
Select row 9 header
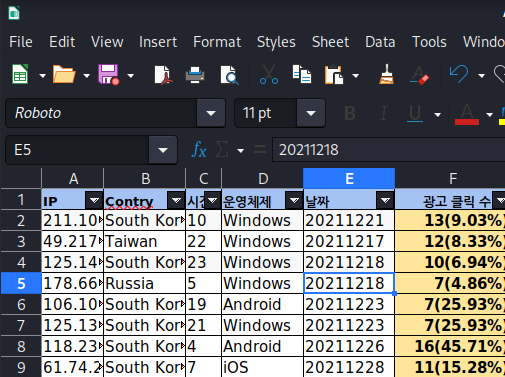(x=21, y=367)
